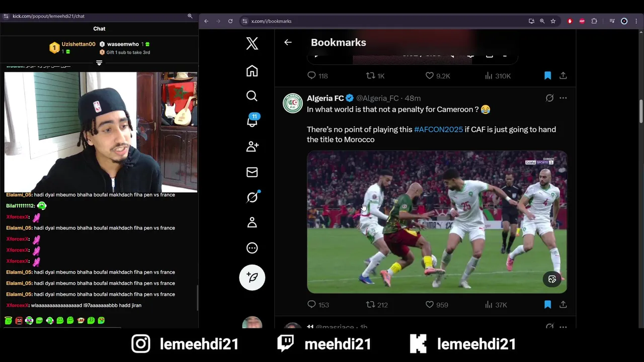Remove bookmark on the 310K views post
Image resolution: width=644 pixels, height=362 pixels.
tap(547, 76)
